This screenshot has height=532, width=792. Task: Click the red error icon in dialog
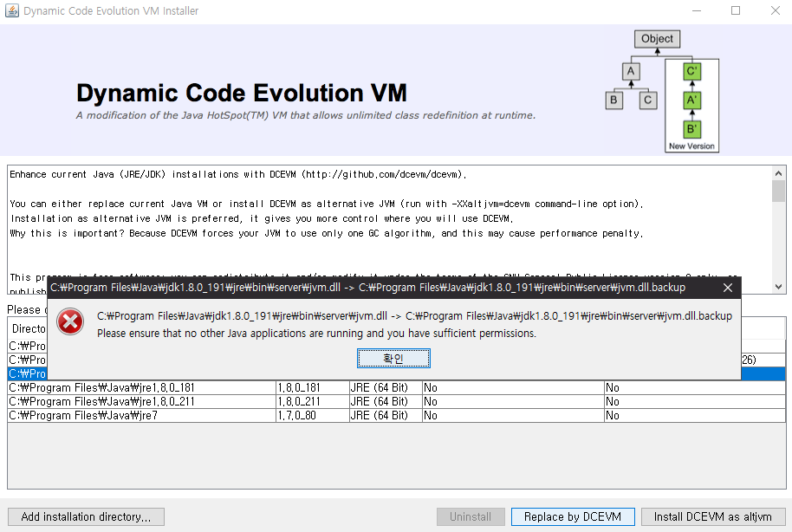(70, 321)
